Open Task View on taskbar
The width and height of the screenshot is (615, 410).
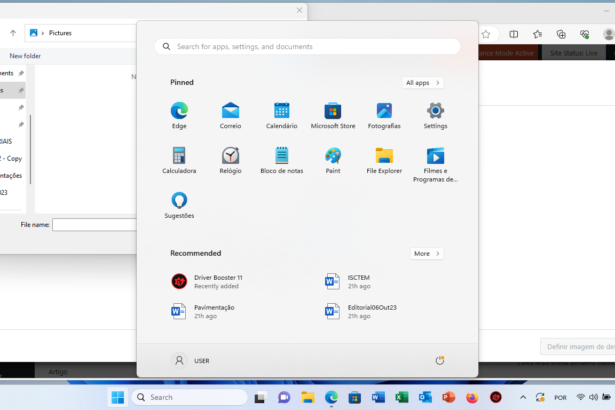coord(260,397)
